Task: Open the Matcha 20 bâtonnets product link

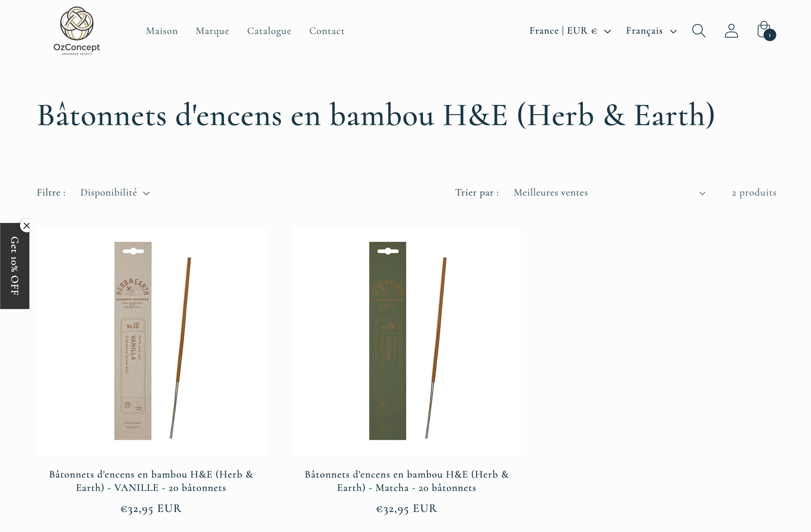Action: 407,481
